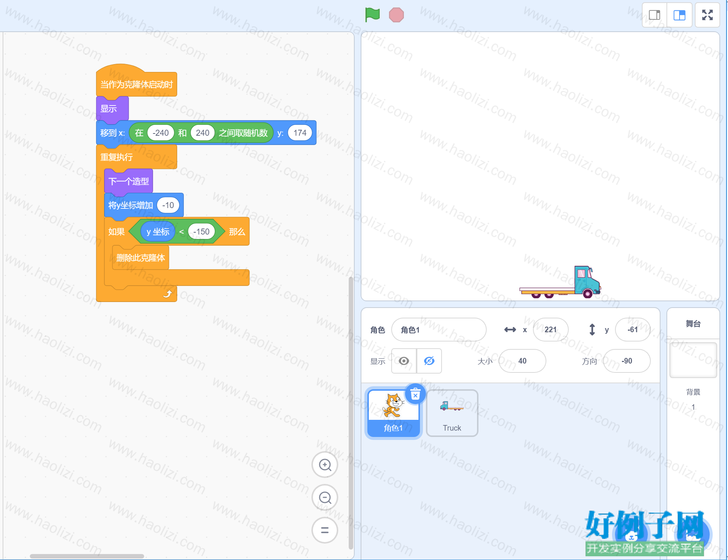Click the 将y坐标增加 change y block

pos(131,205)
